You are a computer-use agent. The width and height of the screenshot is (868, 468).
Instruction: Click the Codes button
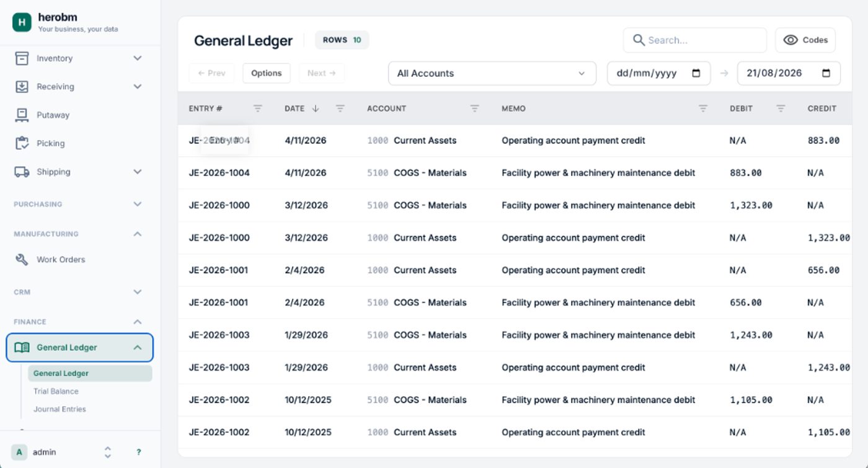click(805, 40)
